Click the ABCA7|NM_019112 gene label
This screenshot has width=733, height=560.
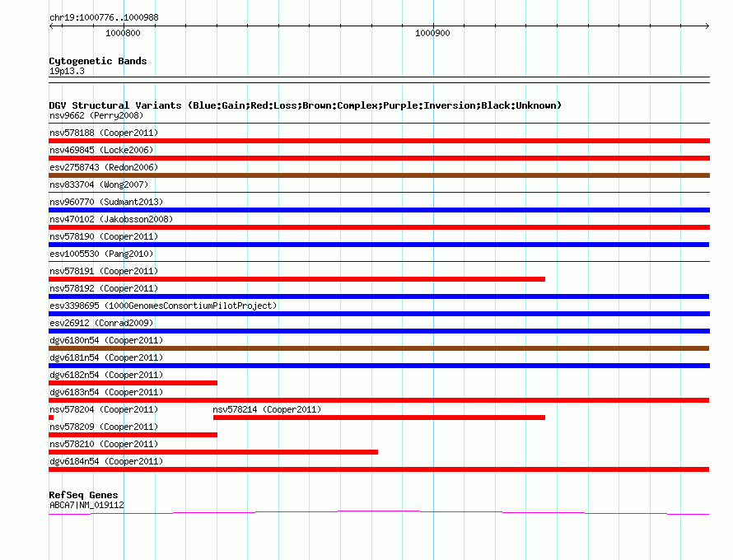tap(86, 505)
